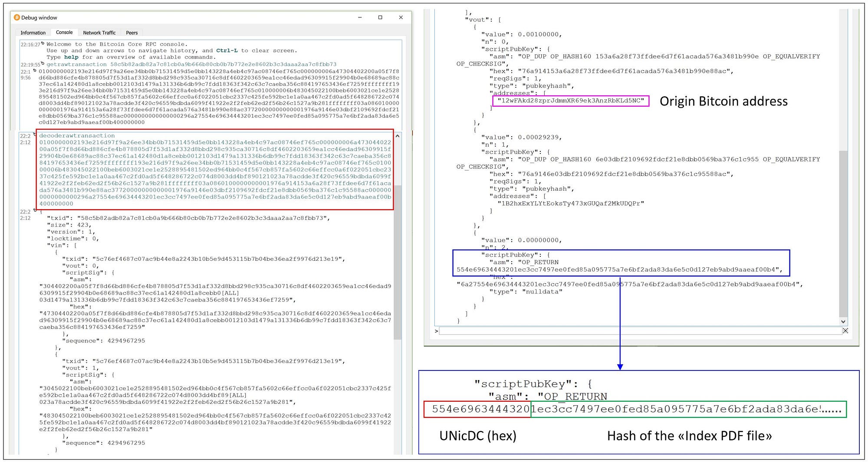The image size is (868, 462).
Task: Click the "version": 1 line
Action: (x=71, y=232)
